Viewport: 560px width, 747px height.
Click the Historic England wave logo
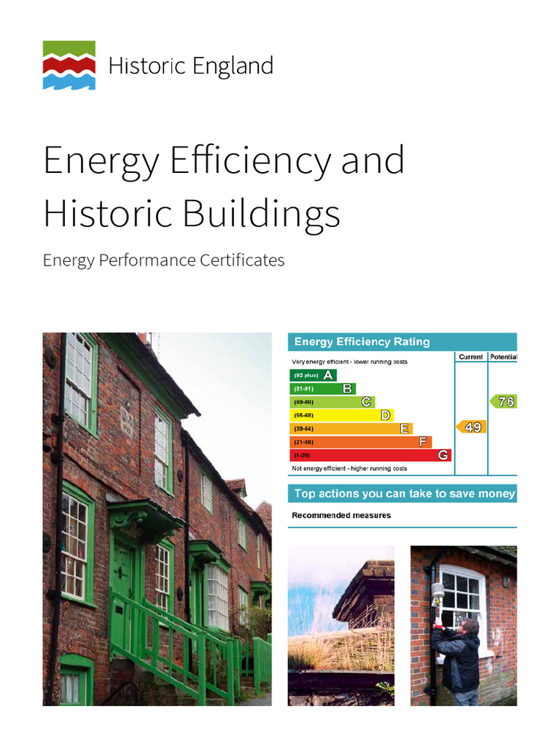pyautogui.click(x=69, y=65)
